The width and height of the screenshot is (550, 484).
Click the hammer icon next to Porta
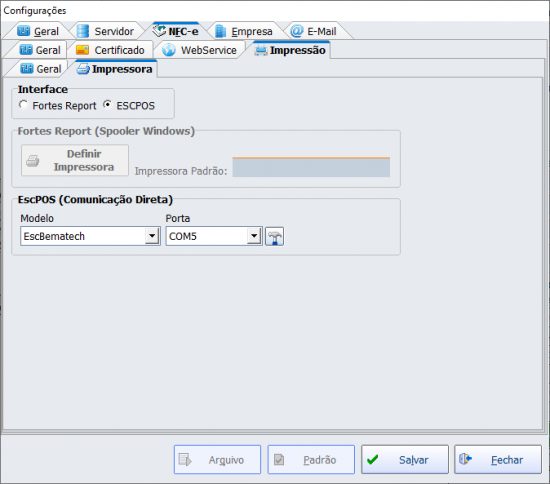click(274, 236)
